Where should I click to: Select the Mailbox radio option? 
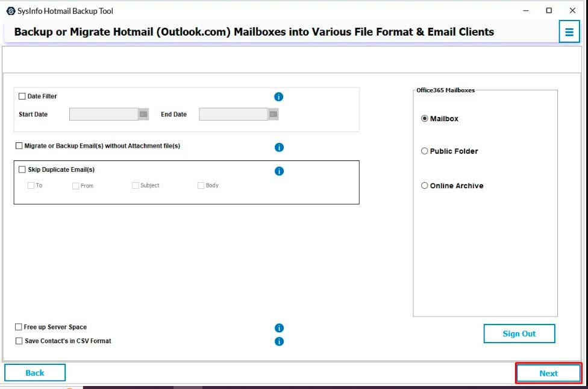pos(425,119)
